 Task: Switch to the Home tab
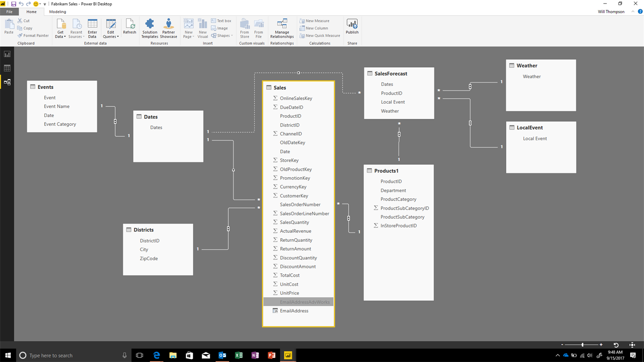[x=31, y=12]
